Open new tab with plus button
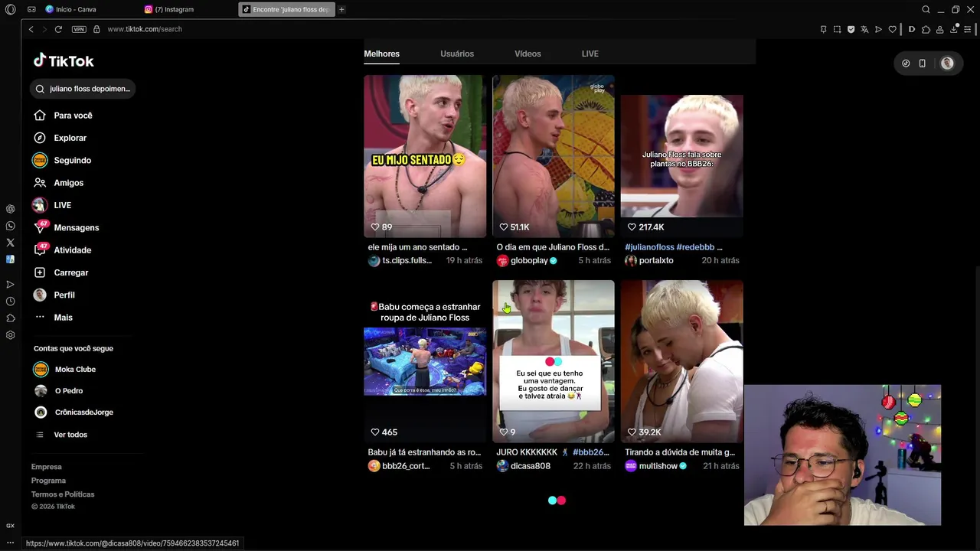 pos(341,9)
